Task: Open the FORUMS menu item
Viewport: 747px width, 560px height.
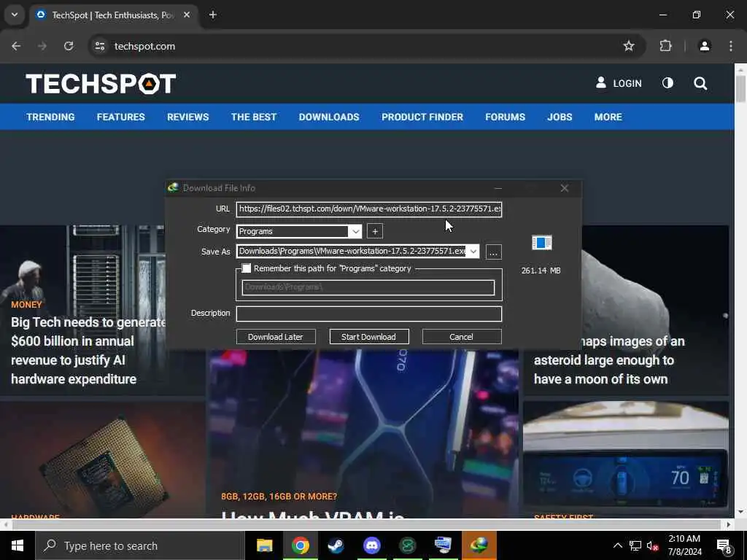Action: (x=505, y=117)
